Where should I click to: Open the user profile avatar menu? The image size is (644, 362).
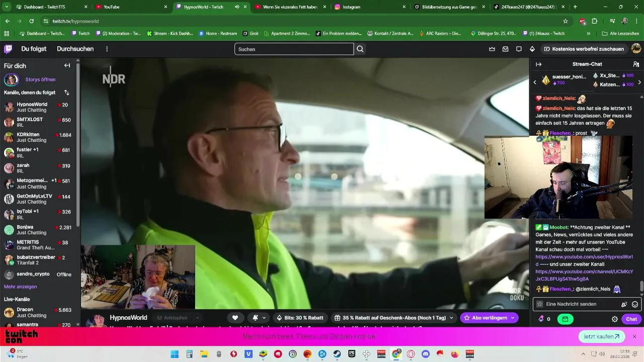click(x=636, y=49)
